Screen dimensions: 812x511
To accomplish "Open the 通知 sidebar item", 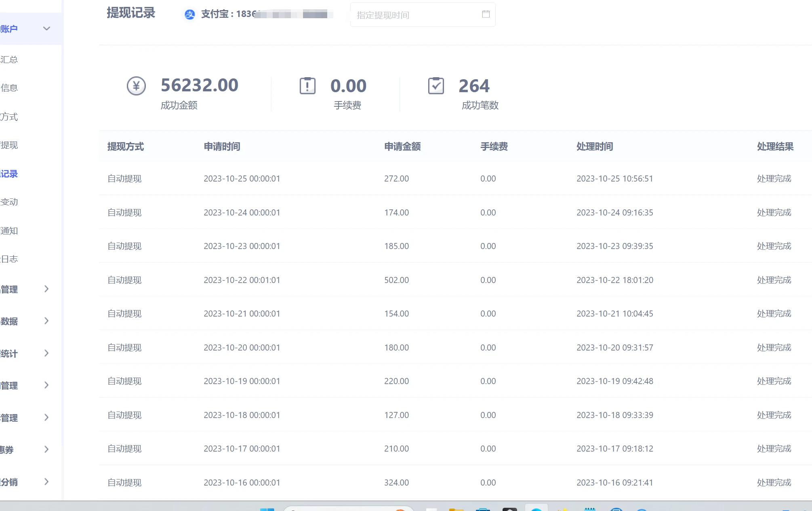I will pos(10,231).
